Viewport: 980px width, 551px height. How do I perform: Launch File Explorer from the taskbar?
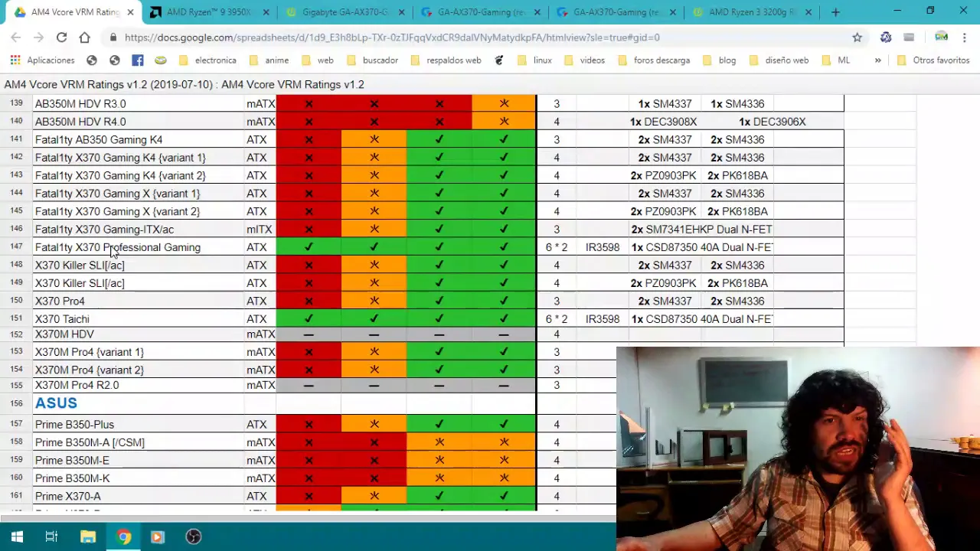88,536
